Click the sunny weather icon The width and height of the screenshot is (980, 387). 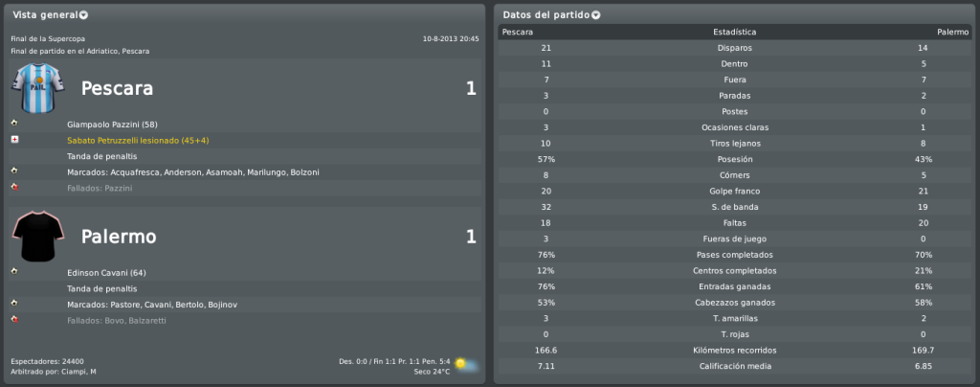[x=467, y=365]
